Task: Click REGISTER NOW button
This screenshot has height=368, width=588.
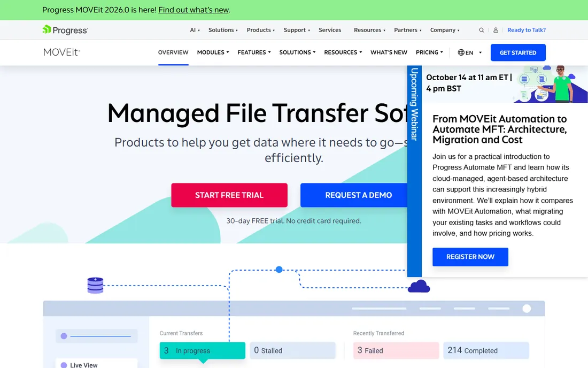Action: tap(470, 257)
